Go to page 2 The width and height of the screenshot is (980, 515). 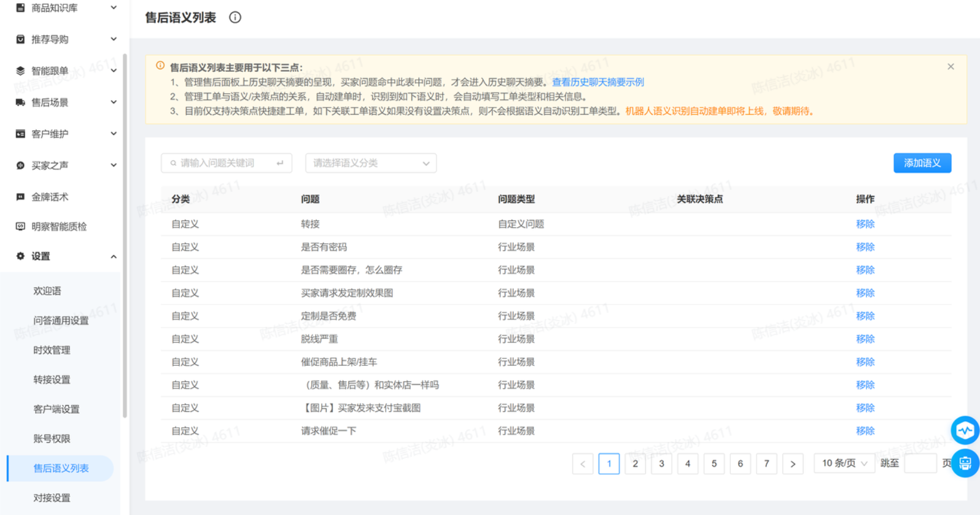coord(635,464)
